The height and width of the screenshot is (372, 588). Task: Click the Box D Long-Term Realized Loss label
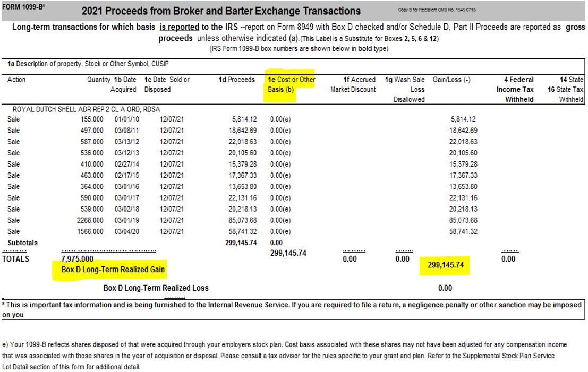coord(157,287)
